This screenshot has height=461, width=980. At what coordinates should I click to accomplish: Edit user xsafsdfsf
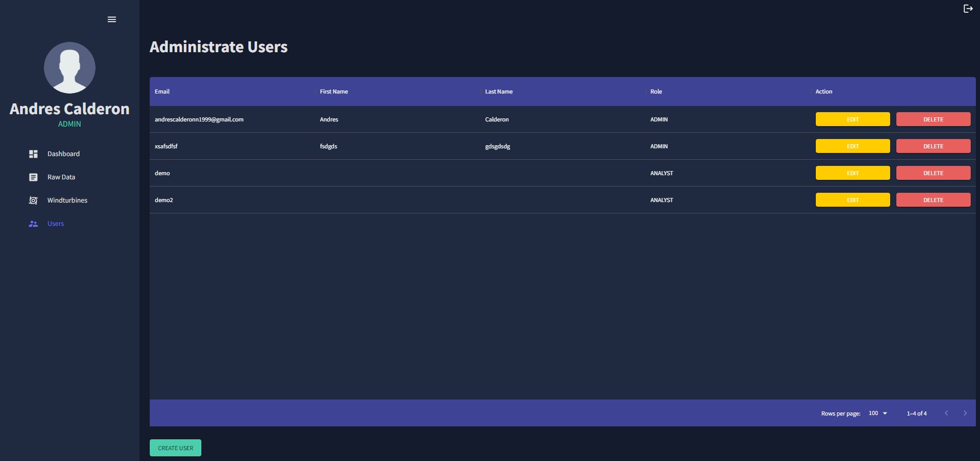click(852, 146)
